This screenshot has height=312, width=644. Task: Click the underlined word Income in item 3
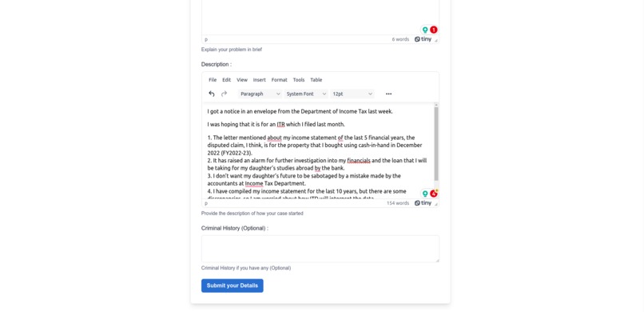[x=254, y=183]
